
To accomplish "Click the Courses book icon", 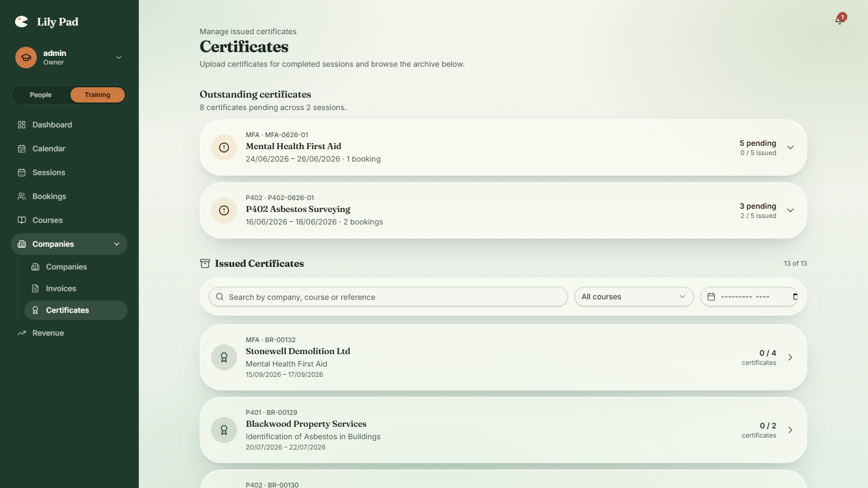I will click(22, 220).
